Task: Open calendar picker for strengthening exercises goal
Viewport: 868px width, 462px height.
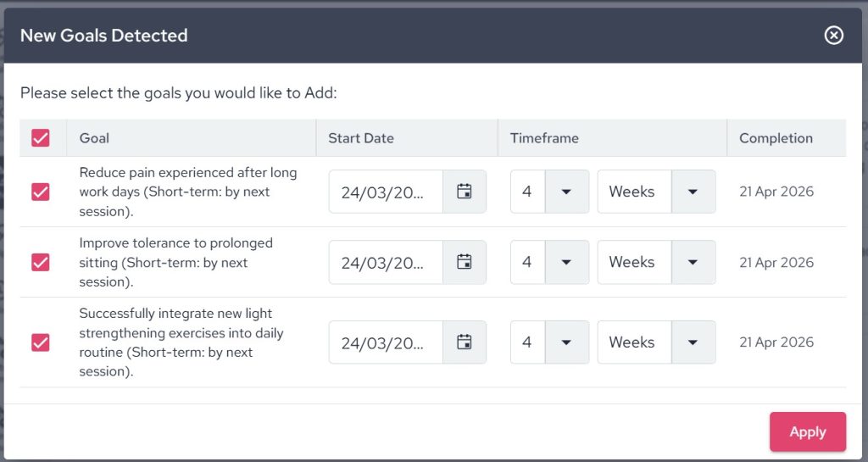Action: (x=465, y=342)
